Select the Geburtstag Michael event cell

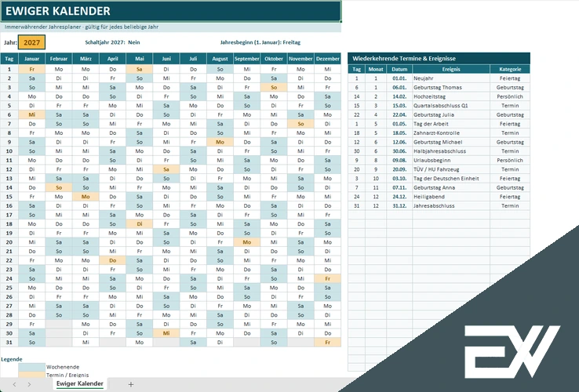point(451,142)
